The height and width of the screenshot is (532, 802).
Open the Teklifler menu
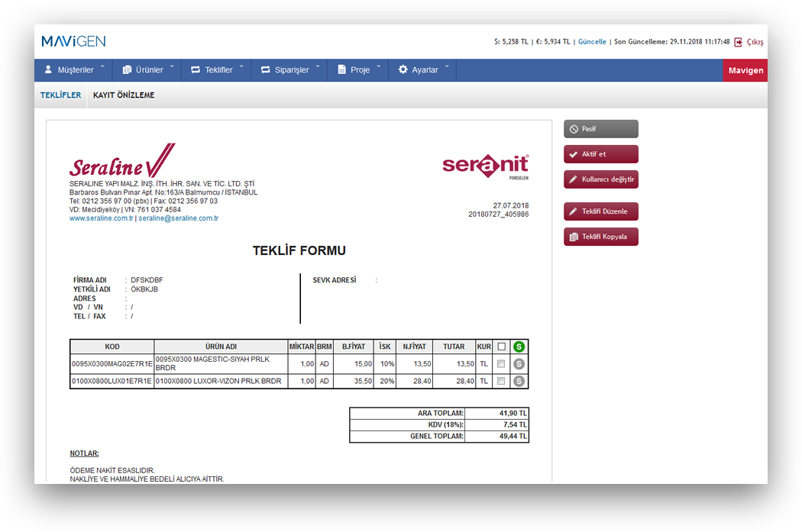218,69
